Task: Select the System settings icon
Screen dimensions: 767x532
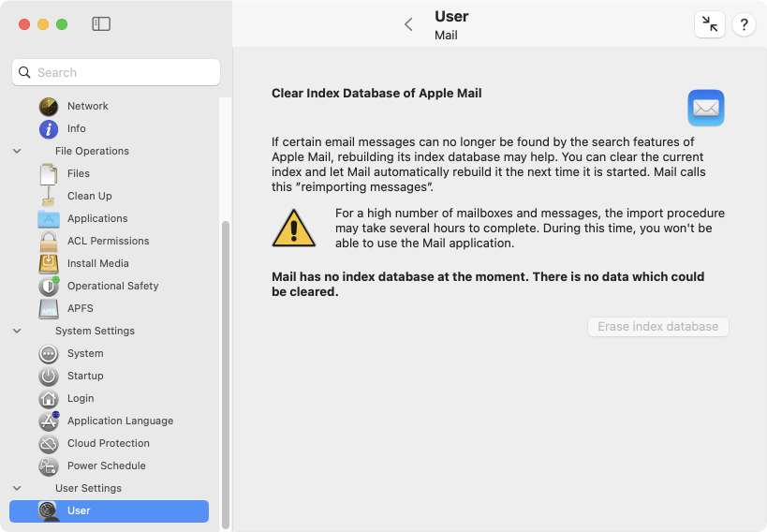Action: (x=49, y=354)
